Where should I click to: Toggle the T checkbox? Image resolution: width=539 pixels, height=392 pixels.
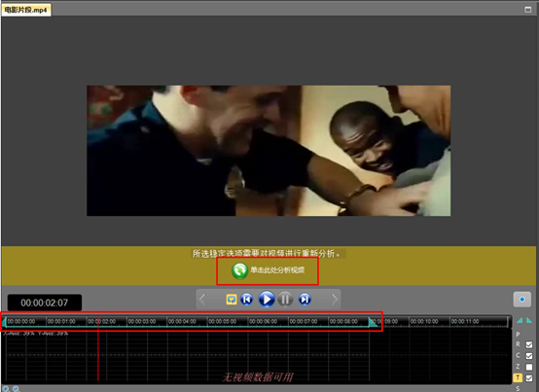529,378
